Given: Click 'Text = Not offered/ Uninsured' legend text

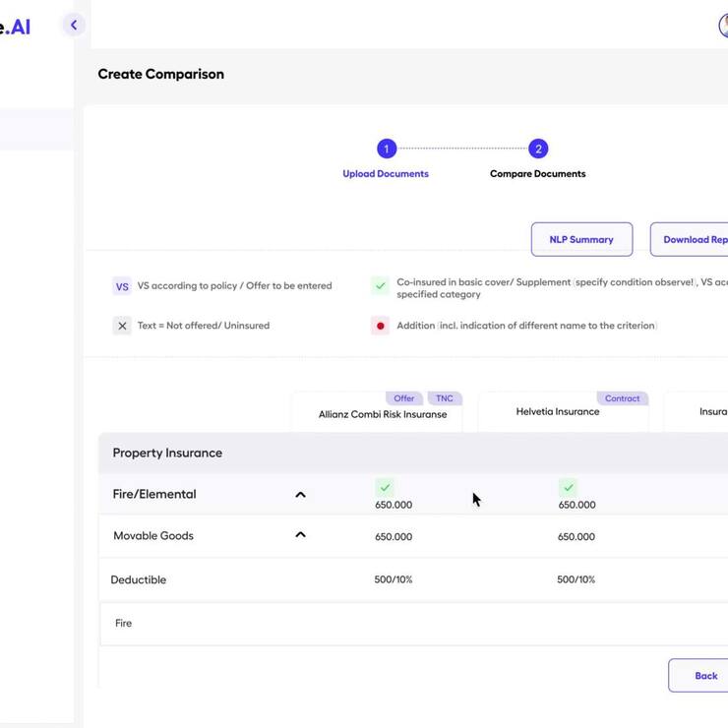Looking at the screenshot, I should [x=204, y=326].
